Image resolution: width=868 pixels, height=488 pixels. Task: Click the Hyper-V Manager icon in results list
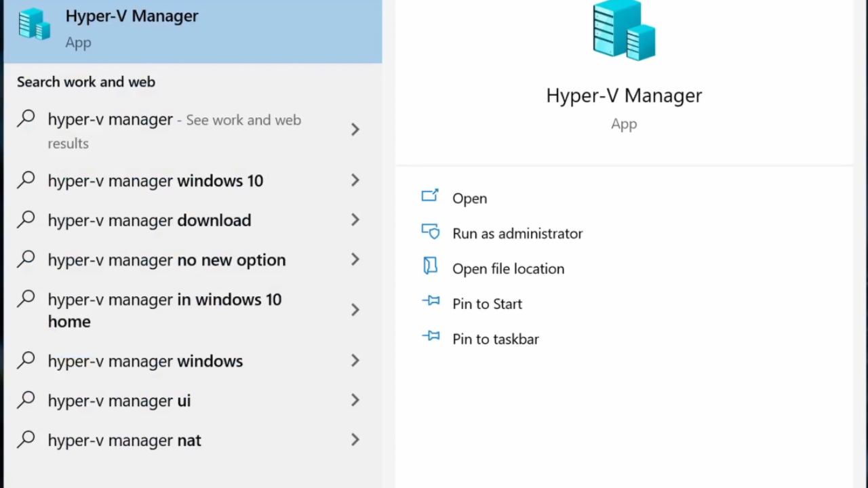click(x=34, y=24)
